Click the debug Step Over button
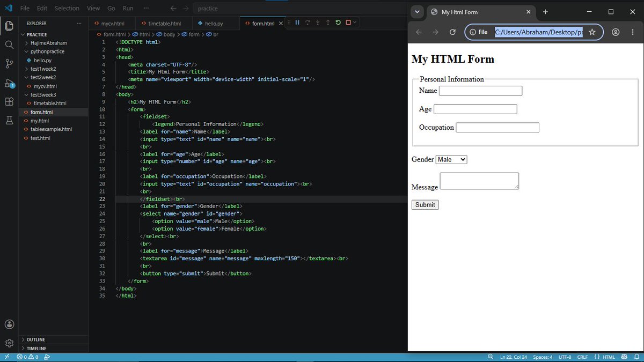This screenshot has width=644, height=362. [308, 23]
